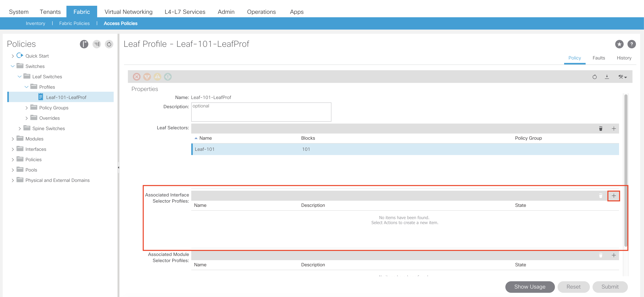The height and width of the screenshot is (297, 644).
Task: Click the major fault orange icon
Action: (x=147, y=77)
